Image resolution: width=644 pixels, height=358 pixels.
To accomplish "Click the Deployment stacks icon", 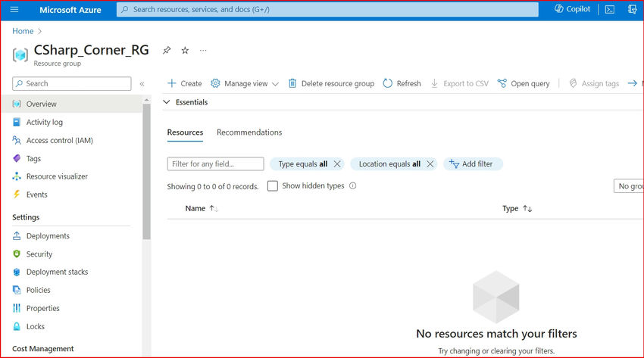I will point(17,272).
